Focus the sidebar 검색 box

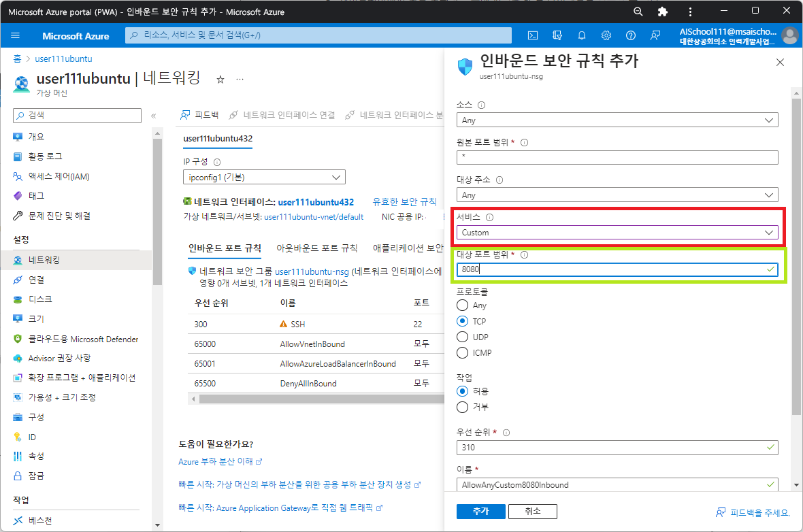pyautogui.click(x=77, y=116)
